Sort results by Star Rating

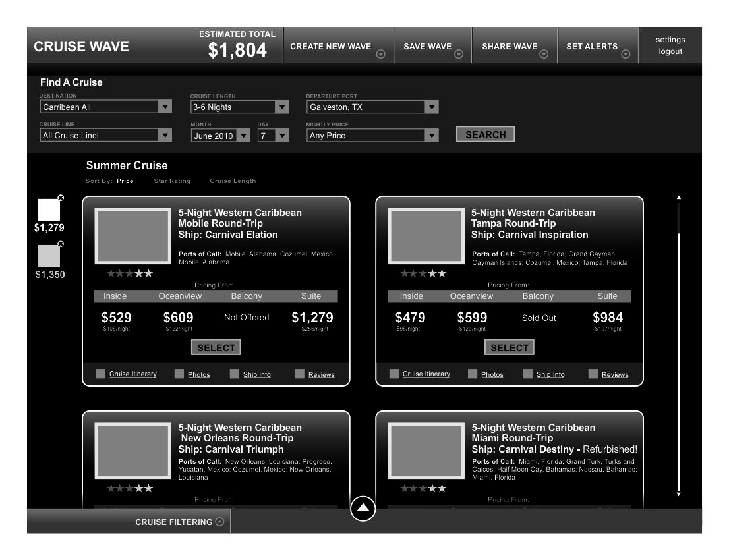tap(172, 181)
